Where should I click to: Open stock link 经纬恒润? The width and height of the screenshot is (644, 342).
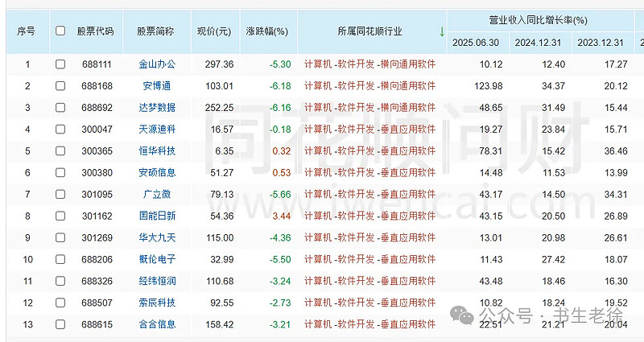click(157, 281)
